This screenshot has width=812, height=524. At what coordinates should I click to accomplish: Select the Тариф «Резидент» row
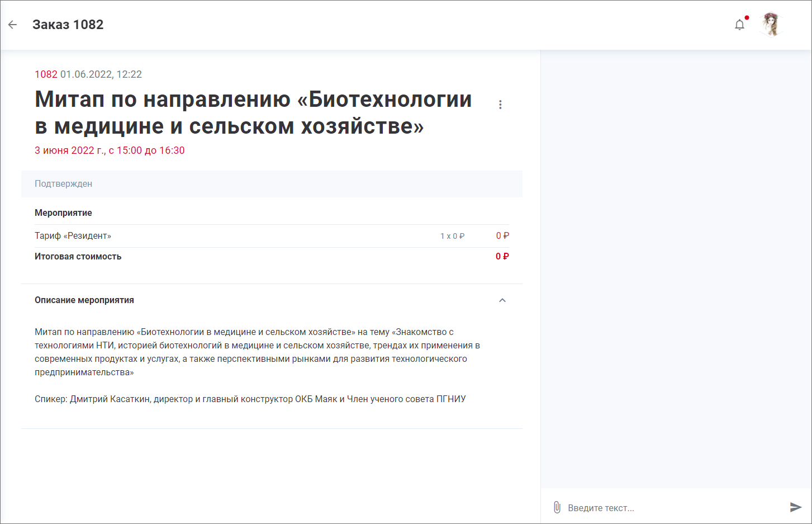[x=73, y=236]
